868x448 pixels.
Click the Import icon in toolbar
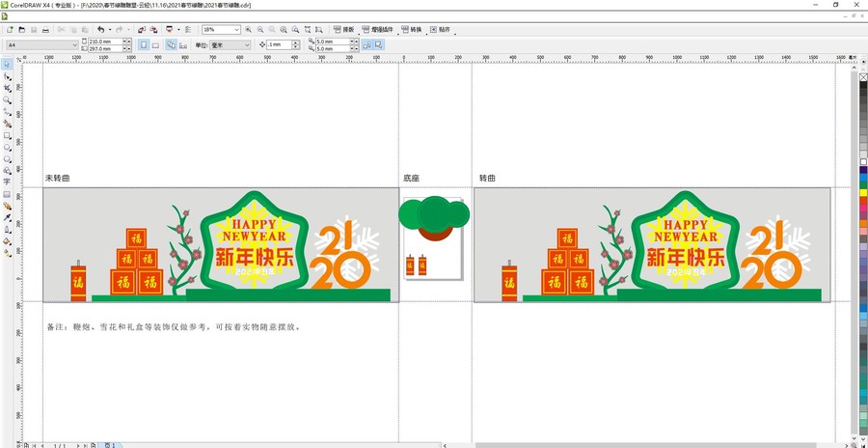click(141, 29)
